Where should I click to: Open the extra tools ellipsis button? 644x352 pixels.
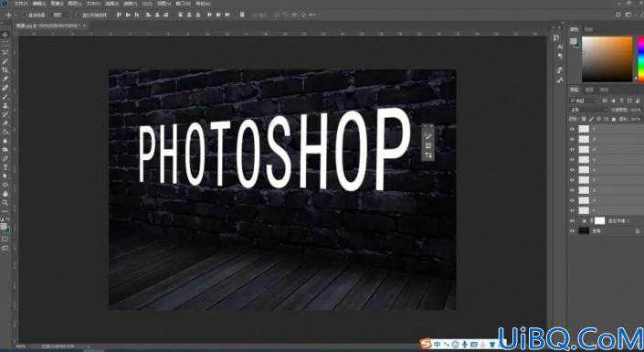[5, 211]
